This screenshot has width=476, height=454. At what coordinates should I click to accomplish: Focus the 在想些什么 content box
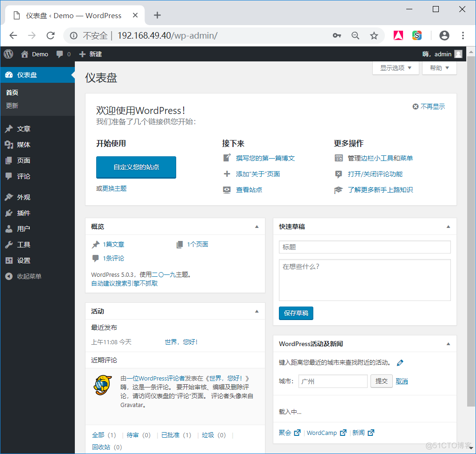point(364,280)
